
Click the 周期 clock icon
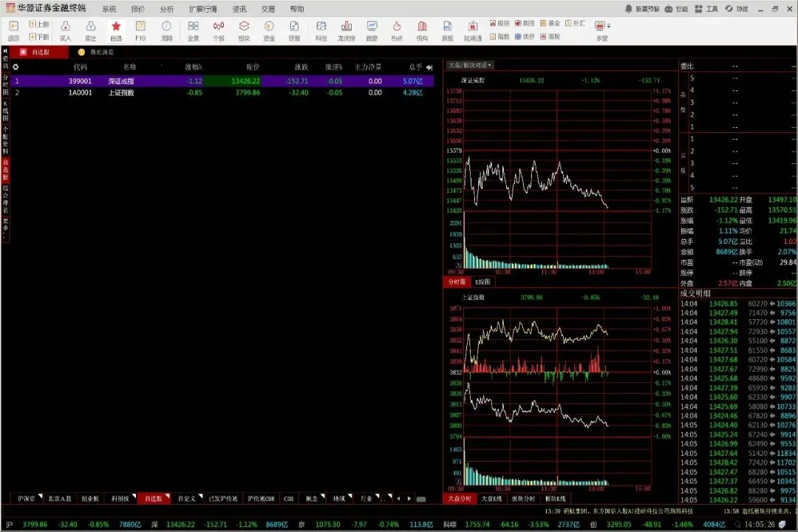tap(166, 30)
